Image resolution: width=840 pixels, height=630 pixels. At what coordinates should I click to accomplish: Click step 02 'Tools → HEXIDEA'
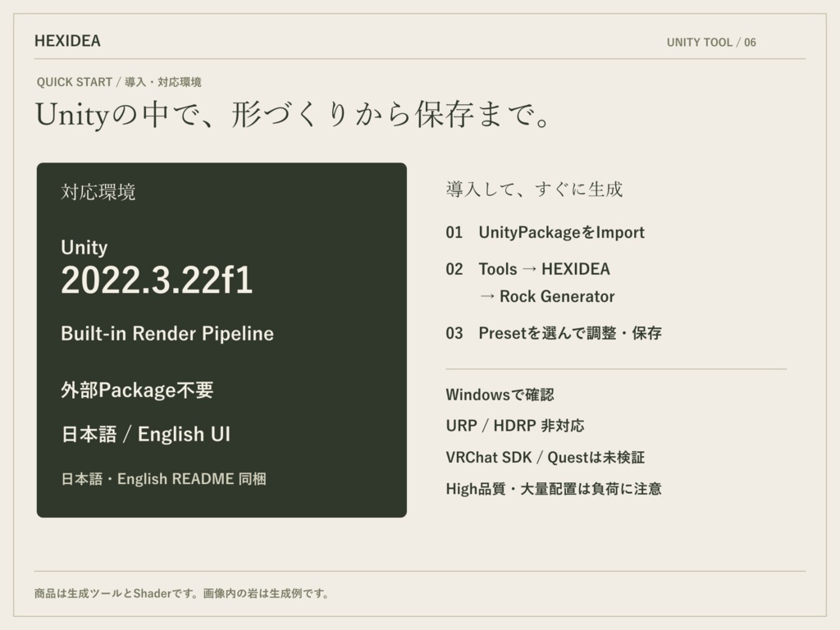527,269
